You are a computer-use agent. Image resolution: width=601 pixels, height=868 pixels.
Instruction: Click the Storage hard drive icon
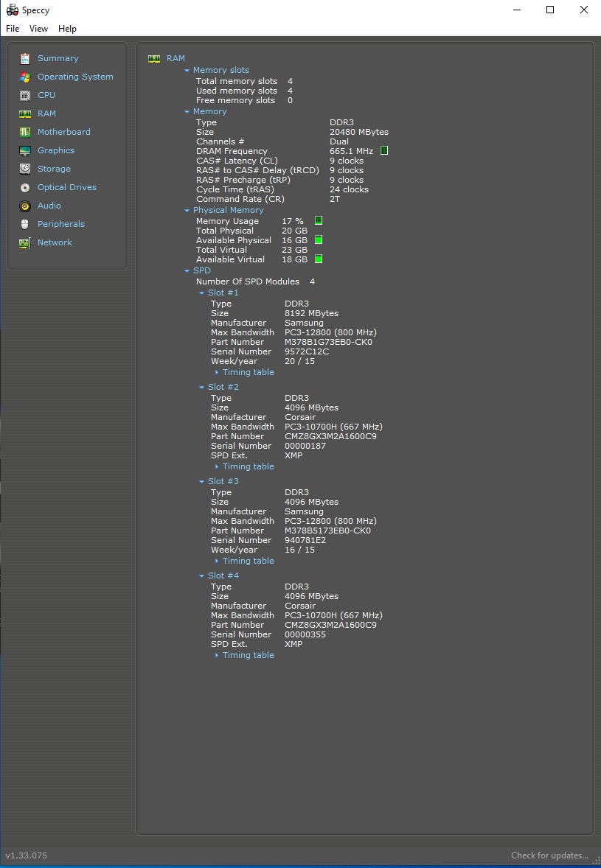[x=25, y=169]
